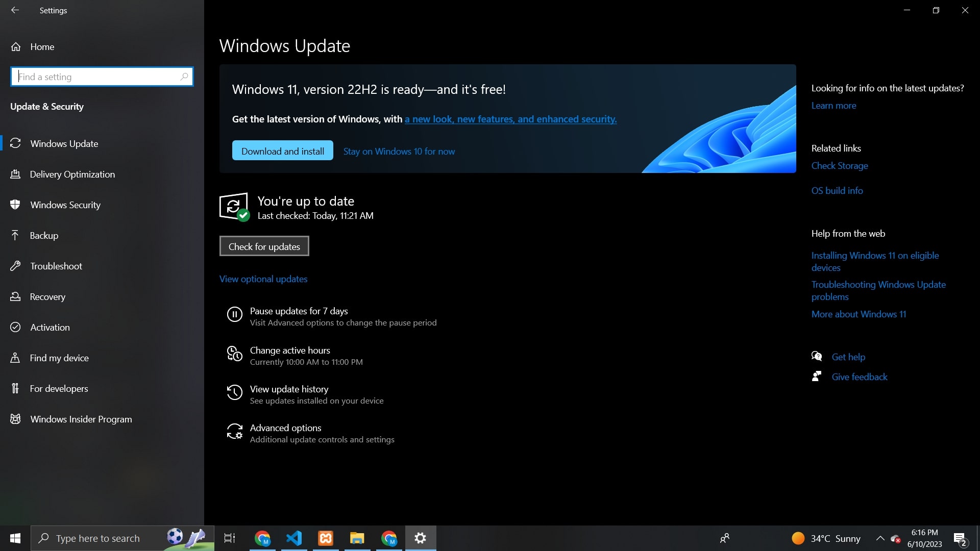The image size is (980, 551).
Task: Open new look, new features link
Action: (510, 119)
